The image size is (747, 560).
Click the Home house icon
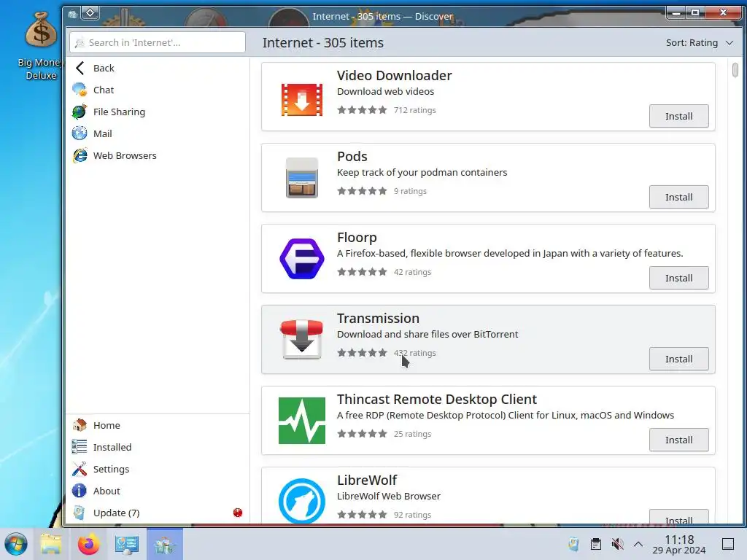[x=80, y=425]
